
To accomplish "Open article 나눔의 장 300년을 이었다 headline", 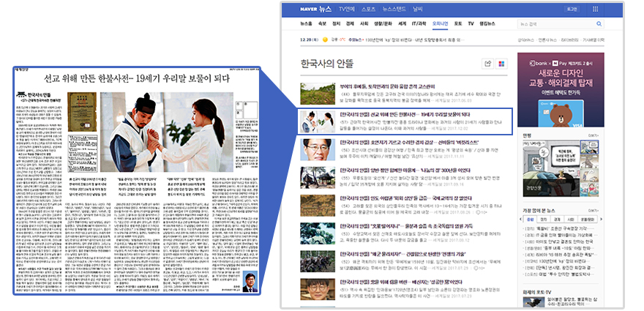I will 405,170.
